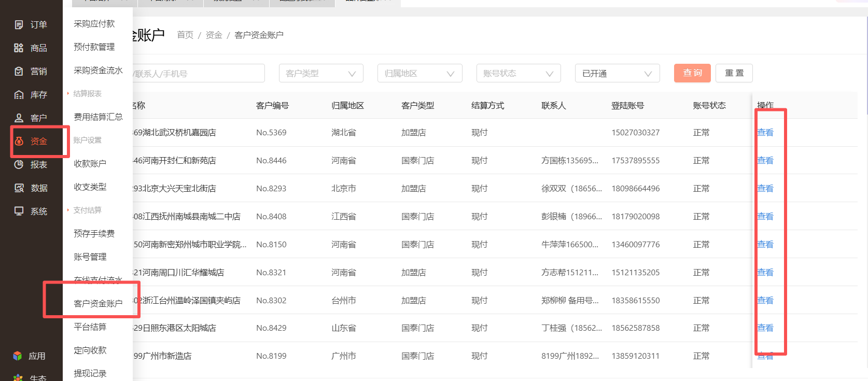
Task: Expand the 归属地区 dropdown filter
Action: tap(420, 73)
